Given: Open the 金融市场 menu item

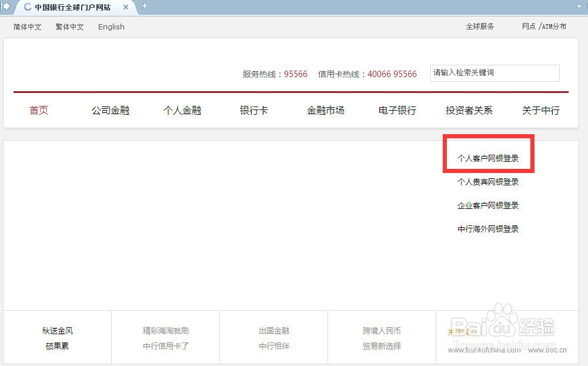Looking at the screenshot, I should click(326, 111).
